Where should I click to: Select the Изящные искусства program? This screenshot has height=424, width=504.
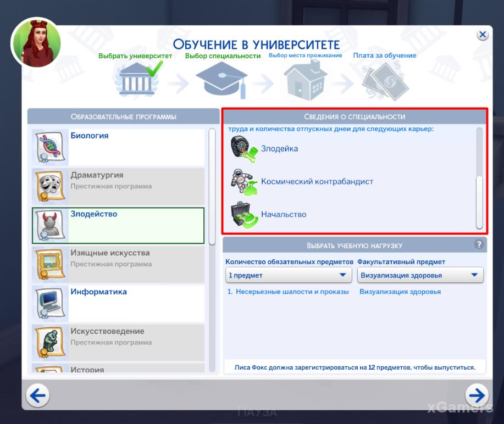118,264
